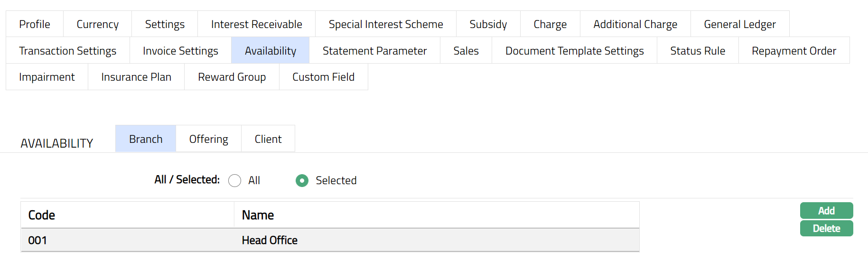The image size is (868, 262).
Task: Switch to the General Ledger tab
Action: coord(739,24)
